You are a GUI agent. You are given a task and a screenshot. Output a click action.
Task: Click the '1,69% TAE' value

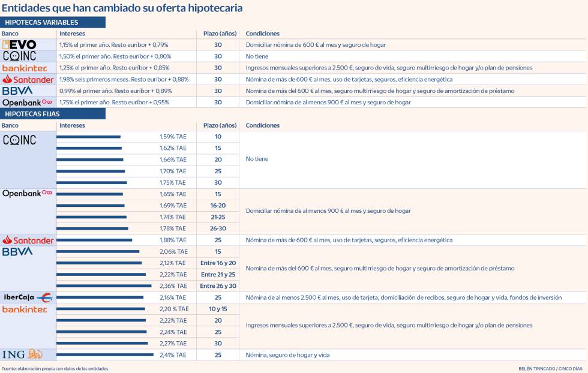[x=173, y=206]
